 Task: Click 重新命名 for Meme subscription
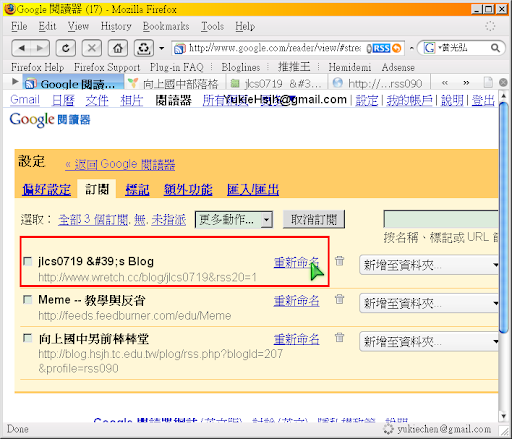pyautogui.click(x=296, y=301)
